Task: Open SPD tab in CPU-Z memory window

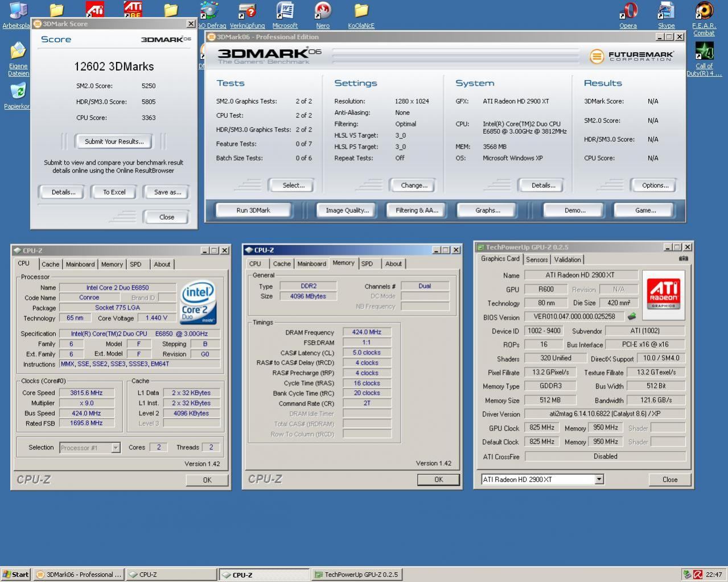Action: [x=367, y=264]
